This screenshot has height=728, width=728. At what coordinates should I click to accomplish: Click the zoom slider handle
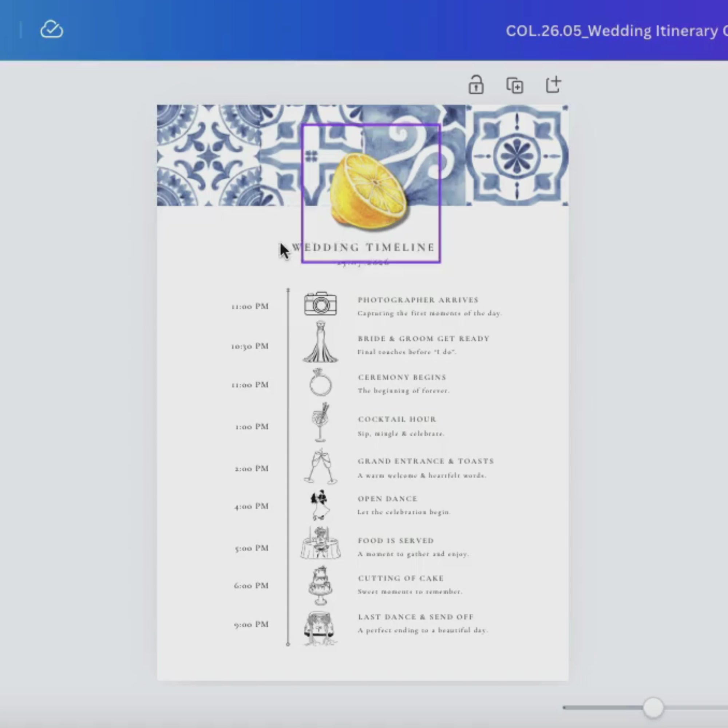tap(653, 707)
